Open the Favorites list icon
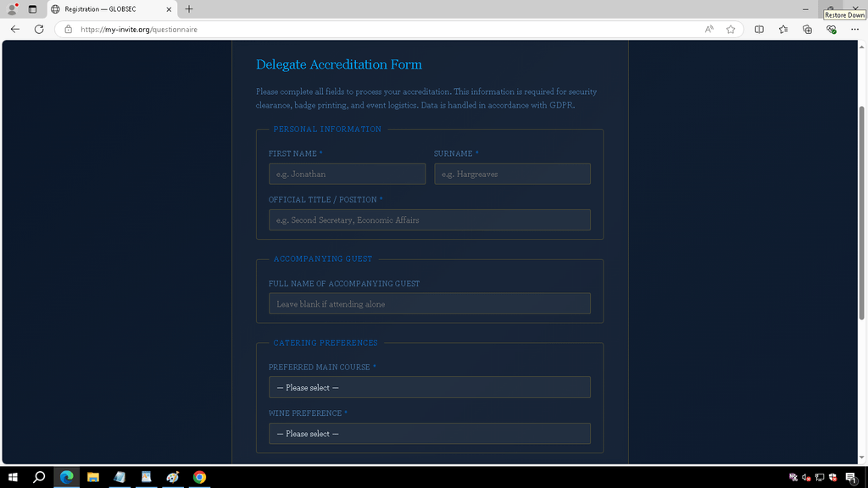Image resolution: width=868 pixels, height=488 pixels. pyautogui.click(x=783, y=30)
